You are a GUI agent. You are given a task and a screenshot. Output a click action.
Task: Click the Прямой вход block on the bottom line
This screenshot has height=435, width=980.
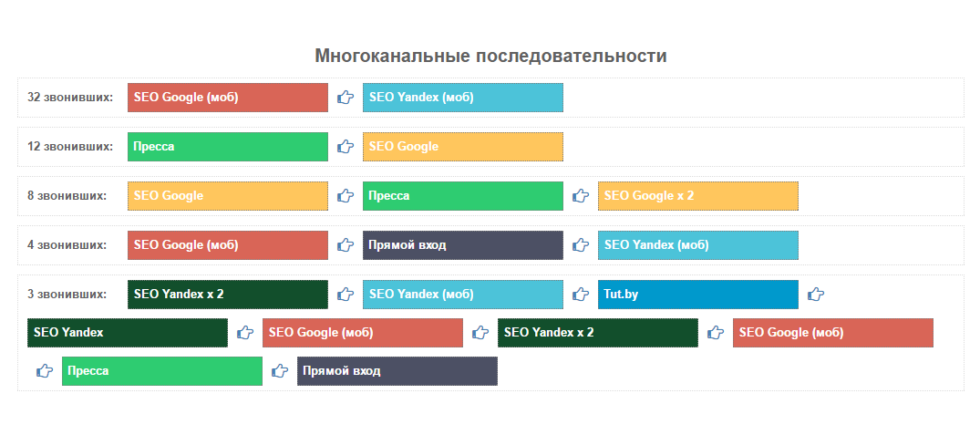click(x=397, y=371)
